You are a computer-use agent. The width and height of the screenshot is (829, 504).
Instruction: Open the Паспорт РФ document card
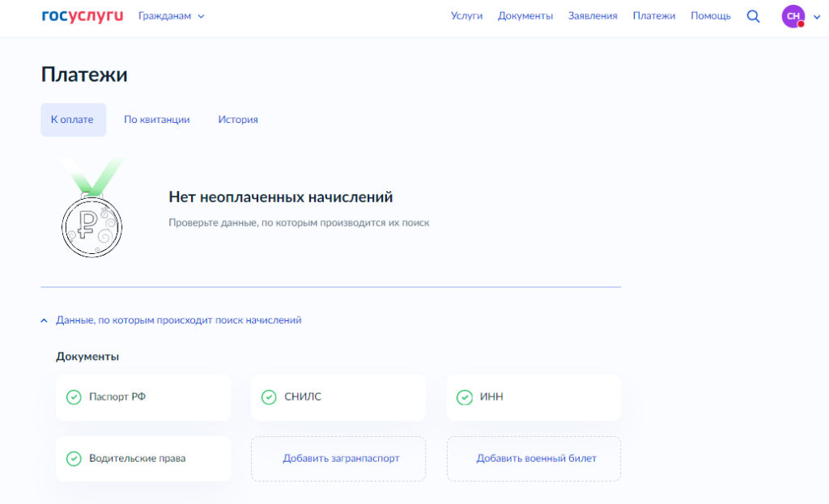143,397
